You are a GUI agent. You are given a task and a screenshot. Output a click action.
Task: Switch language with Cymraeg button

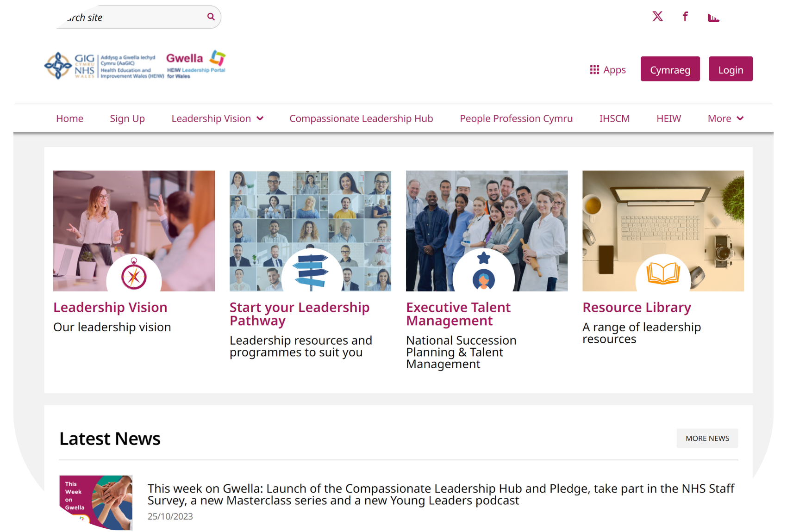tap(670, 69)
